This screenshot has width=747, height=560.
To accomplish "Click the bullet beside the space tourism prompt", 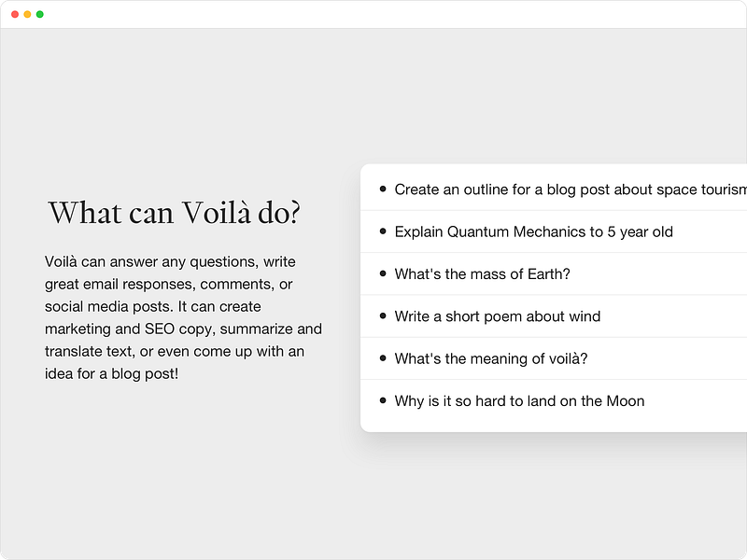I will [382, 188].
